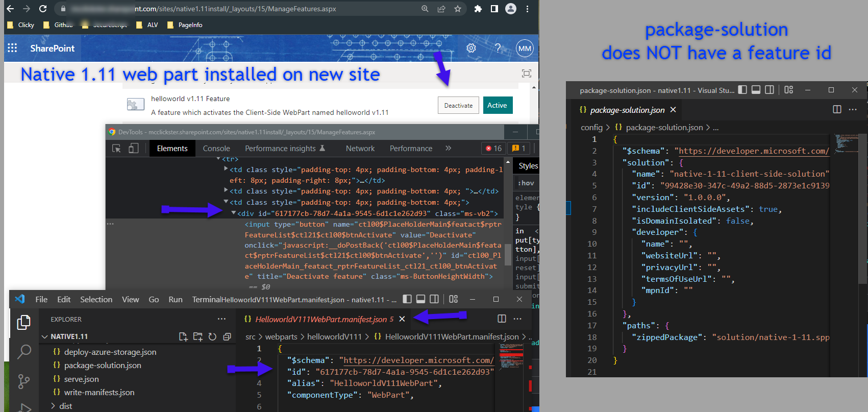The width and height of the screenshot is (868, 412).
Task: Toggle panel in lower VS Code titlebar
Action: (x=420, y=299)
